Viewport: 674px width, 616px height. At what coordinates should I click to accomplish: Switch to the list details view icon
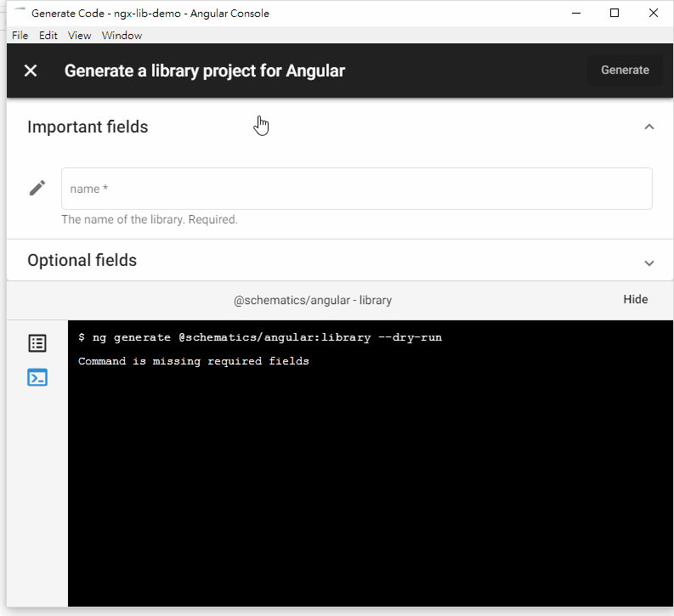tap(37, 343)
